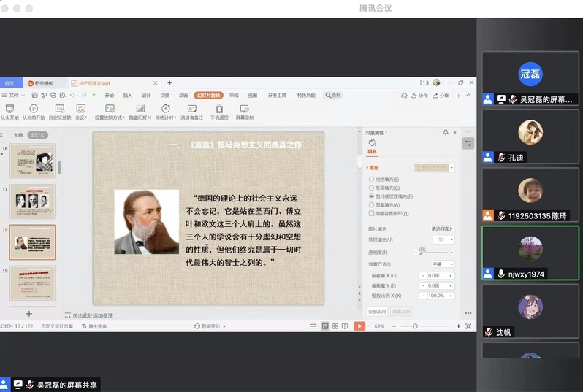Open the fill texture preview dropdown
The height and width of the screenshot is (392, 583).
[x=434, y=167]
